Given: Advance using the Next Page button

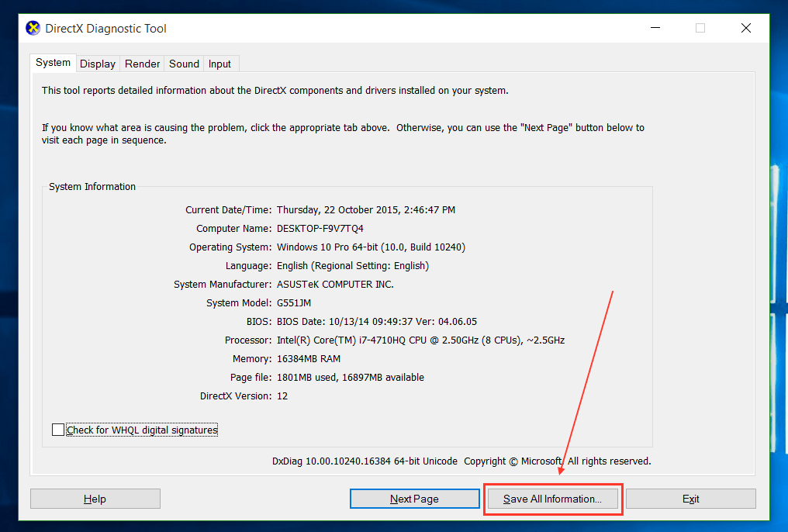Looking at the screenshot, I should pyautogui.click(x=414, y=498).
